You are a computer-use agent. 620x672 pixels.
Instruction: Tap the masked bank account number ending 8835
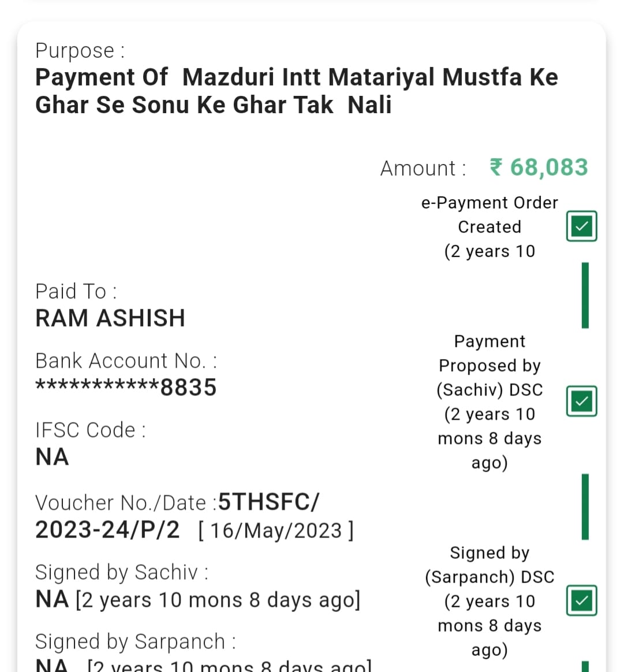(x=126, y=387)
